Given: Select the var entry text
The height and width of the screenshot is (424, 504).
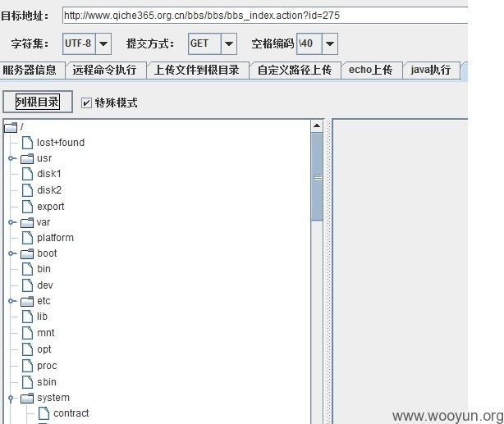Looking at the screenshot, I should (44, 222).
